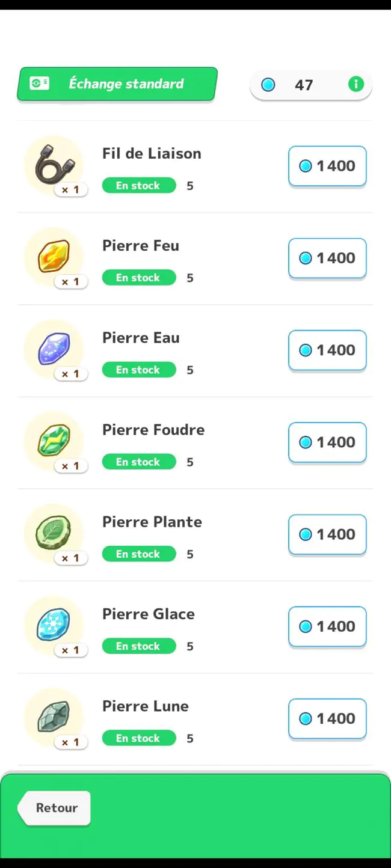Exchange 1400 for Pierre Glace
Screen dimensions: 391x868
click(327, 626)
